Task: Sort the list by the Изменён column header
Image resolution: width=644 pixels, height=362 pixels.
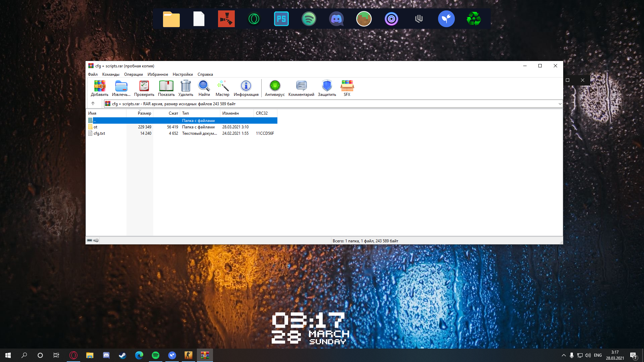Action: click(x=230, y=113)
